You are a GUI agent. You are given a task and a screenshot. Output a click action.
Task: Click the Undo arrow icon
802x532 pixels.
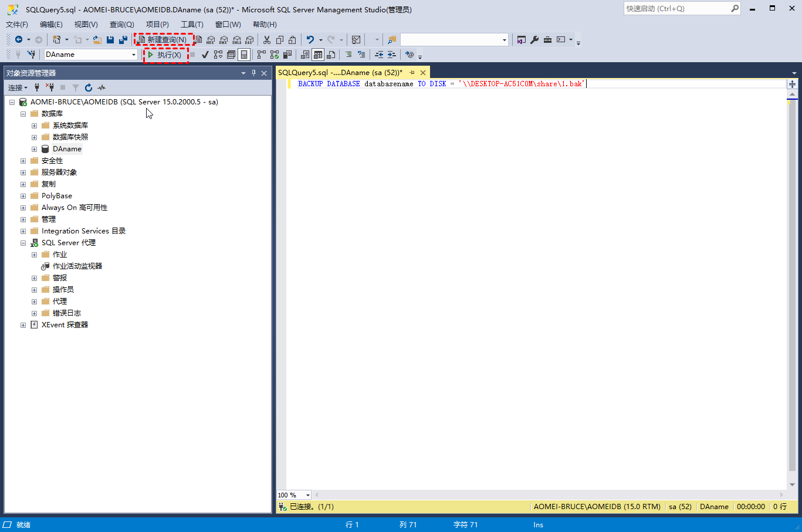[x=310, y=40]
